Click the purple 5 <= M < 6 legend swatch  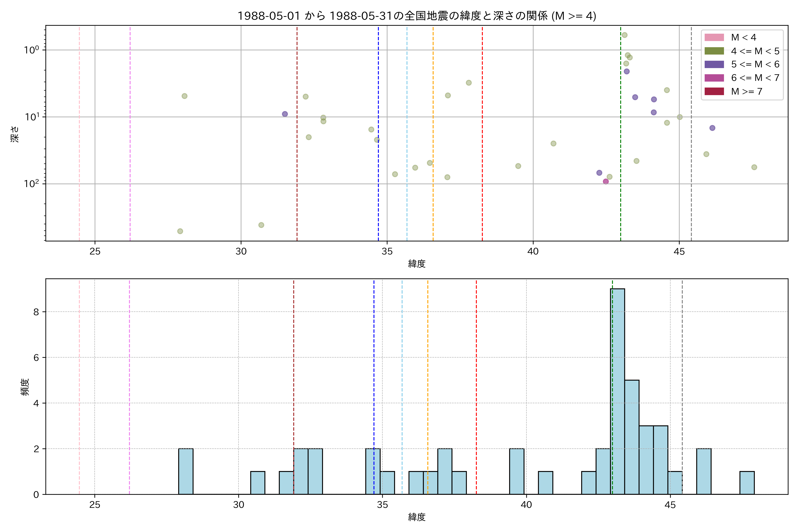click(714, 65)
